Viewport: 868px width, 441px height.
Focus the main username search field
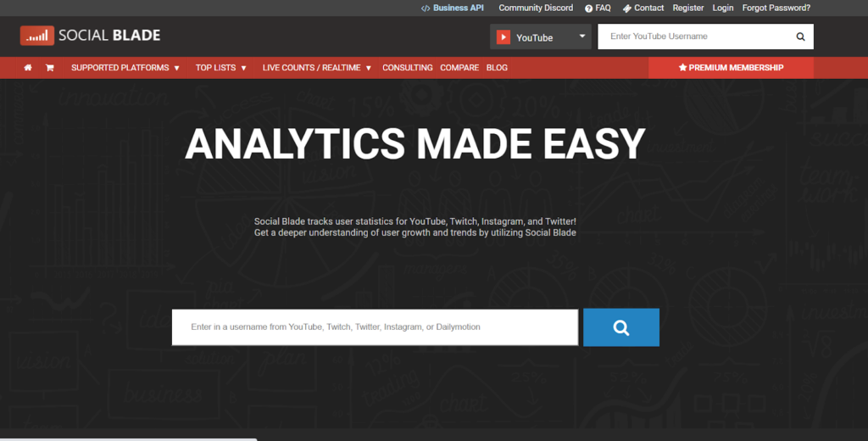coord(375,327)
